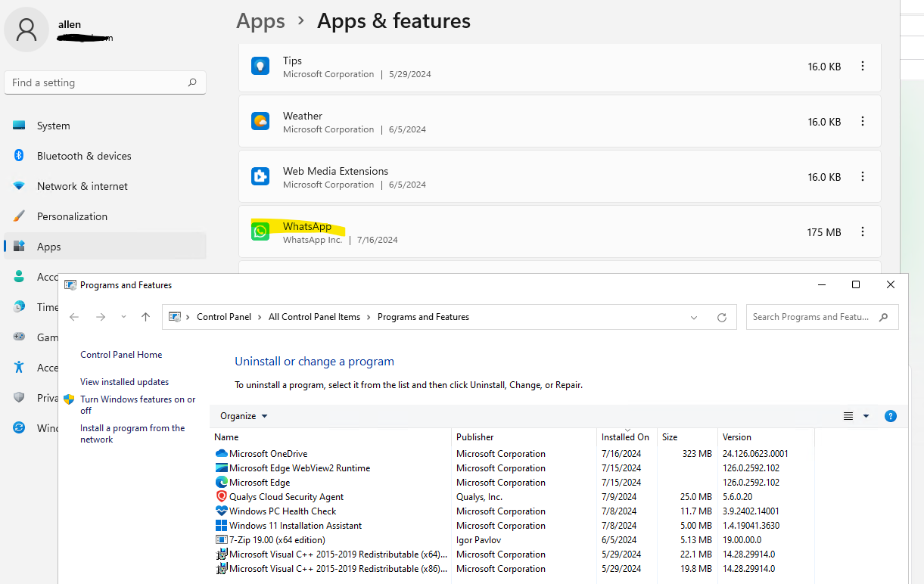The image size is (924, 584).
Task: Click the Microsoft OneDrive cloud icon
Action: pos(222,454)
